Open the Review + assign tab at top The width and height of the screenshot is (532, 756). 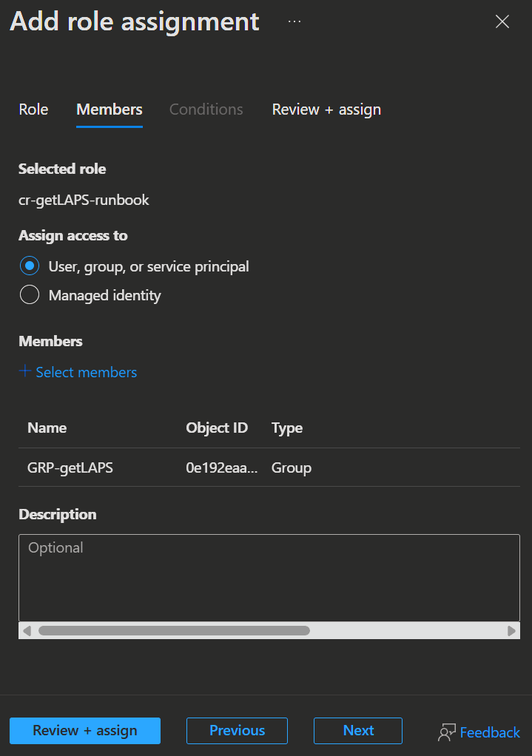point(326,109)
